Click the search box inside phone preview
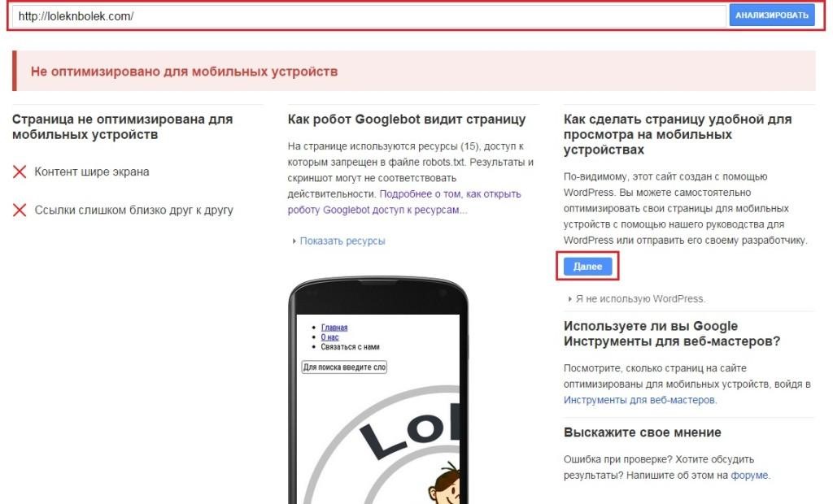This screenshot has width=833, height=504. click(344, 367)
